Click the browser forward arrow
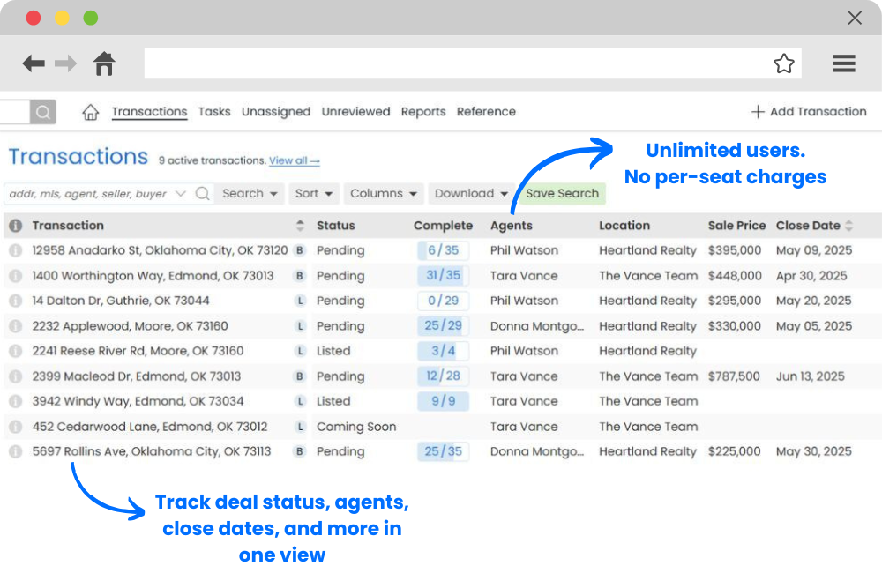The width and height of the screenshot is (882, 588). pyautogui.click(x=65, y=63)
